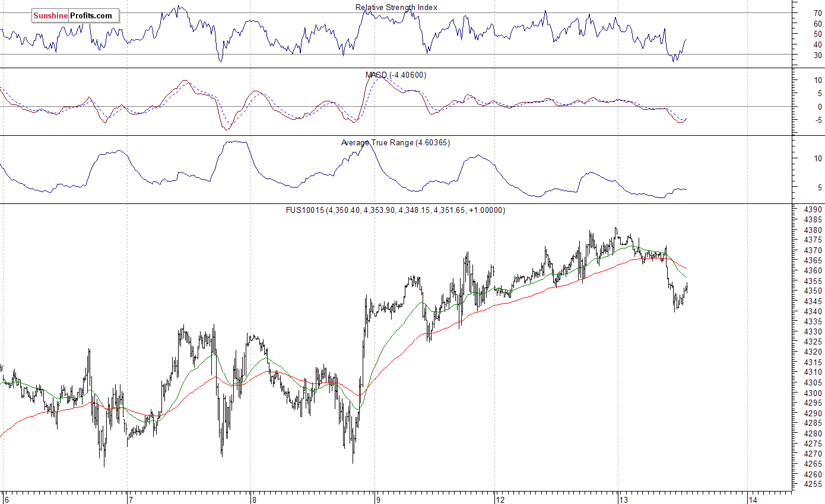Click date label 14 on time axis
825x504 pixels.
point(753,499)
